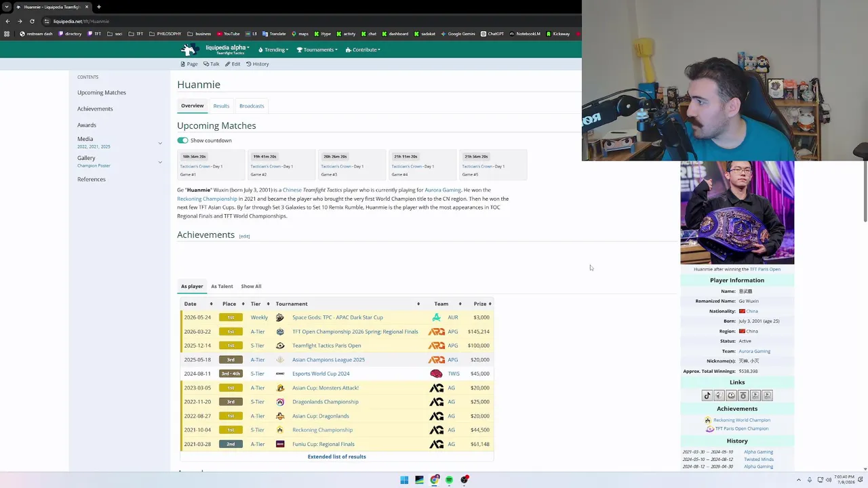Select the Overview tab
Image resolution: width=868 pixels, height=488 pixels.
pos(192,106)
